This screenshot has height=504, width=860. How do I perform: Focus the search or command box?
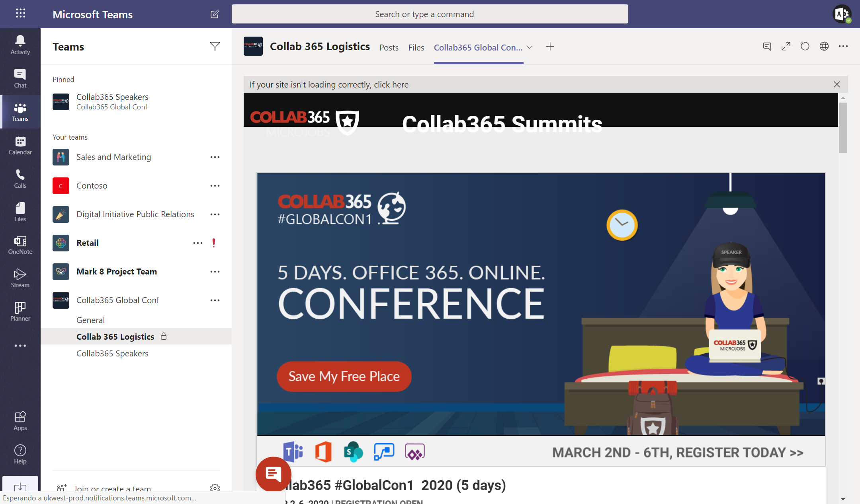coord(430,14)
